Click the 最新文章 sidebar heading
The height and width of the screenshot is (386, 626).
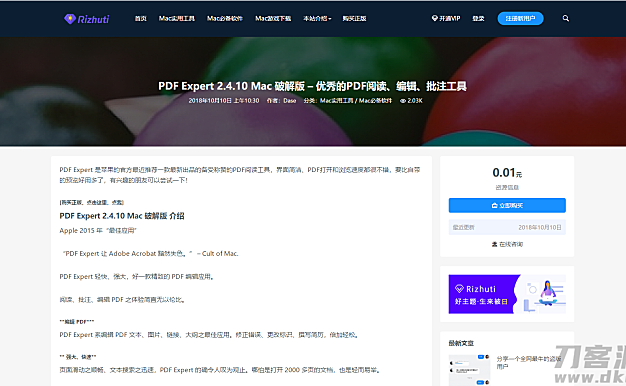[461, 343]
